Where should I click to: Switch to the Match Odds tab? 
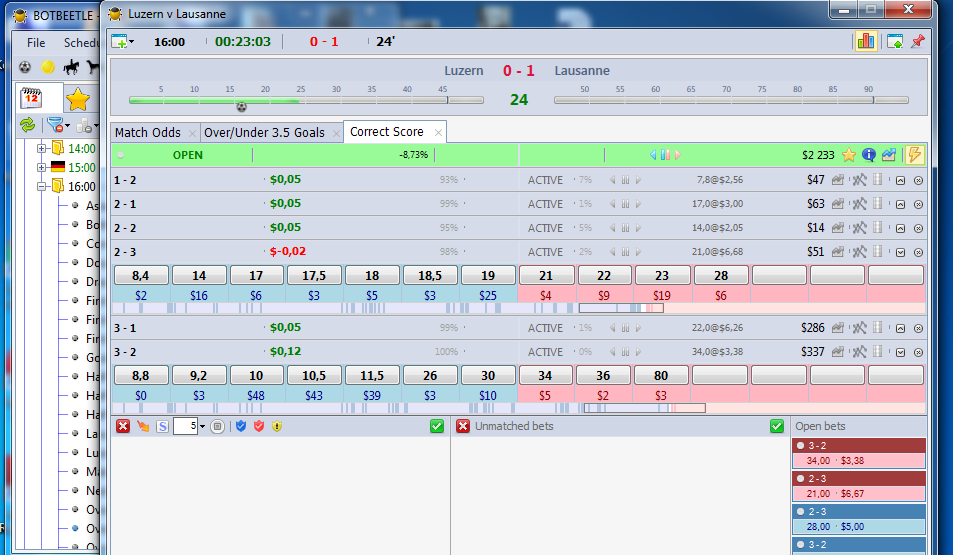pos(148,133)
